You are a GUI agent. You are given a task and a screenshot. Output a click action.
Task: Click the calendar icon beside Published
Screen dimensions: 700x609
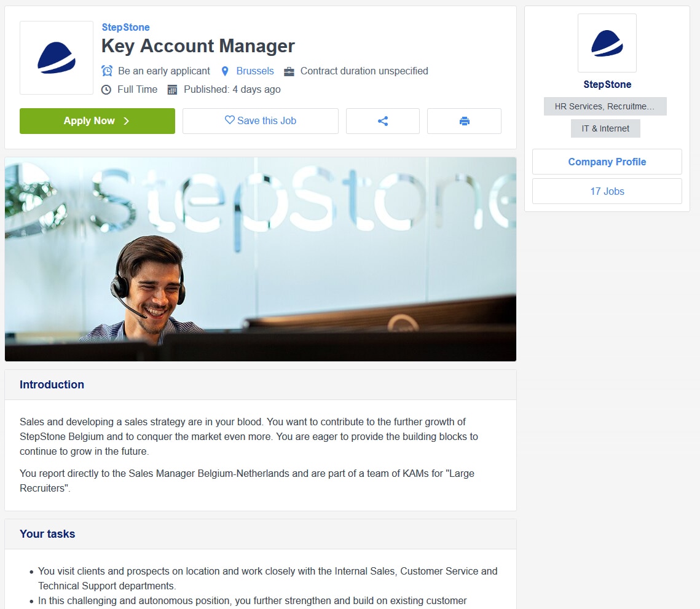tap(172, 90)
